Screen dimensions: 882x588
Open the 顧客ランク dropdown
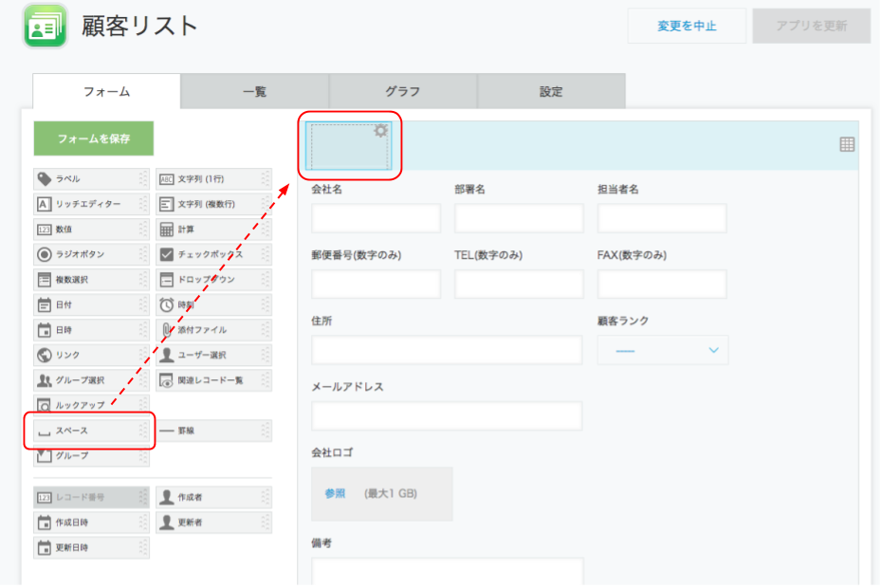click(662, 350)
